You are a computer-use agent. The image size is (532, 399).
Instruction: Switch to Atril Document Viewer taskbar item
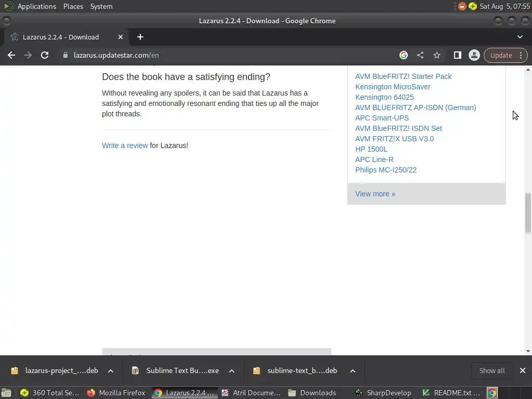251,393
